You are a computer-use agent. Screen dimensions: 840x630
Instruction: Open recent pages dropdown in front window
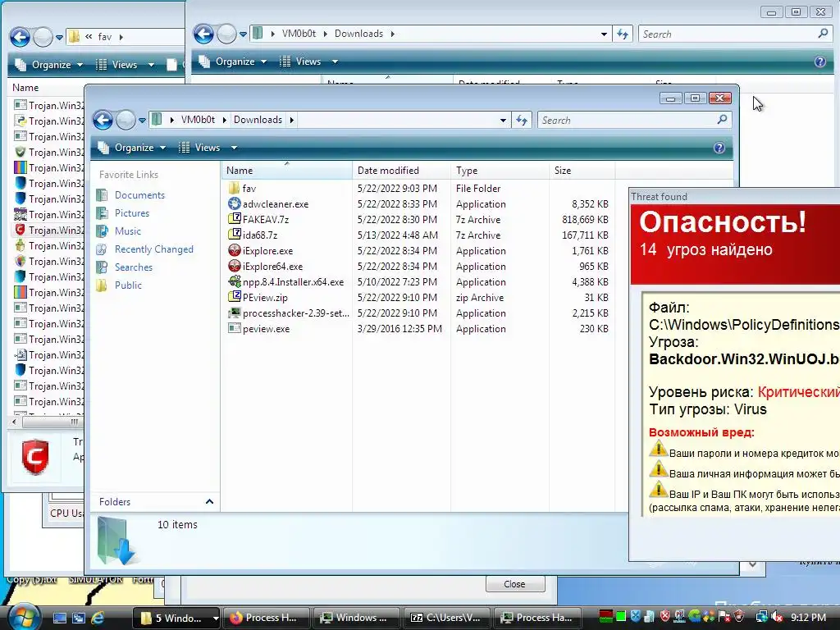tap(142, 121)
